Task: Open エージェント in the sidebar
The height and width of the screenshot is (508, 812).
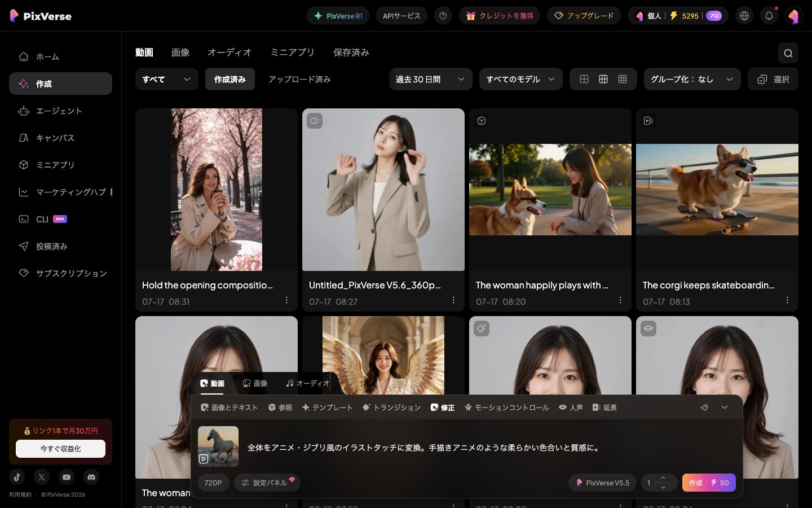Action: point(60,111)
